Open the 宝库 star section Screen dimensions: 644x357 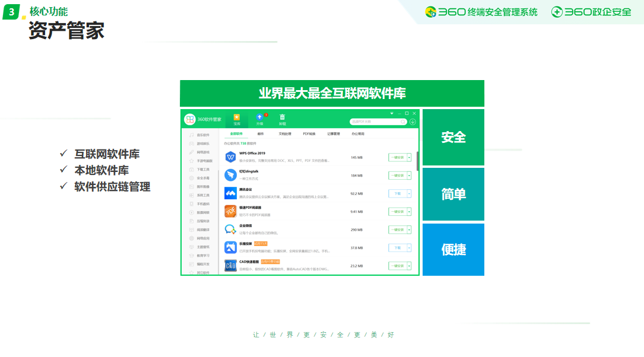(237, 119)
